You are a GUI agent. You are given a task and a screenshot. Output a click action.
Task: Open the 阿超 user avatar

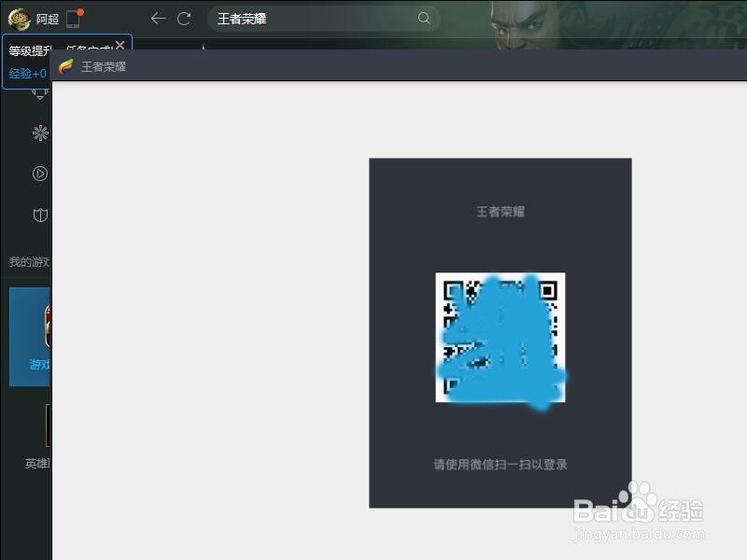pyautogui.click(x=20, y=19)
